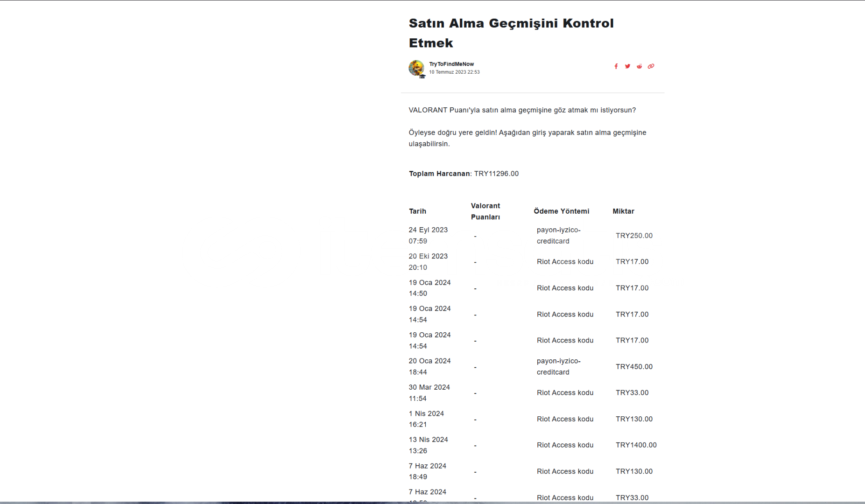
Task: Click the article date 10 Temmuz 2023
Action: click(454, 72)
